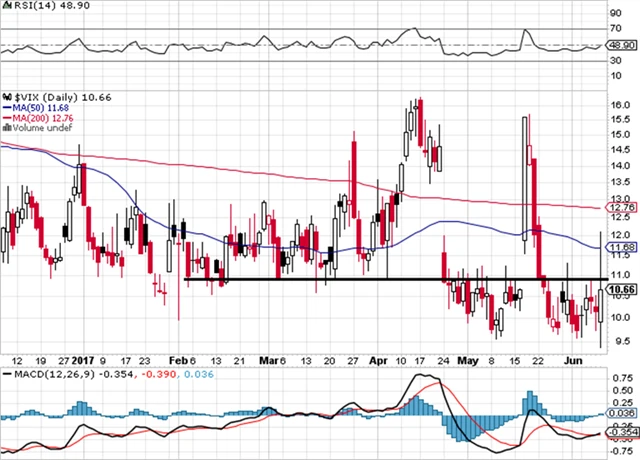Click the red MA(200) line marker
Image resolution: width=640 pixels, height=460 pixels.
[5, 116]
